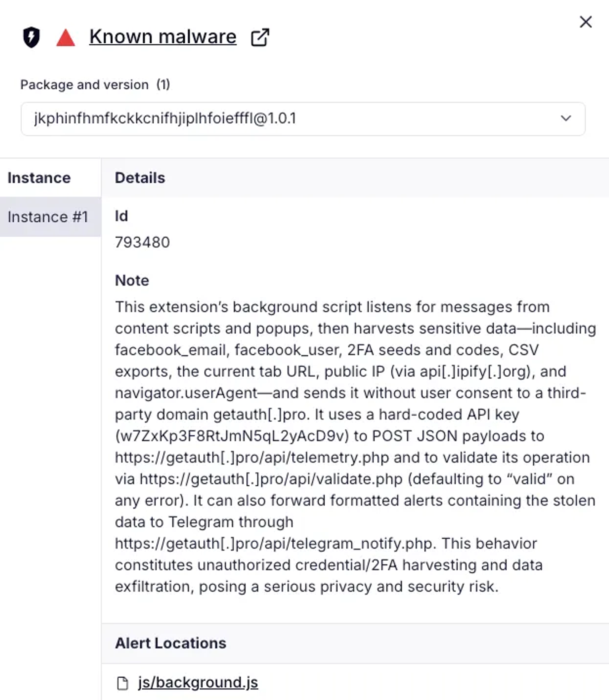Click the red warning triangle icon

[x=65, y=38]
